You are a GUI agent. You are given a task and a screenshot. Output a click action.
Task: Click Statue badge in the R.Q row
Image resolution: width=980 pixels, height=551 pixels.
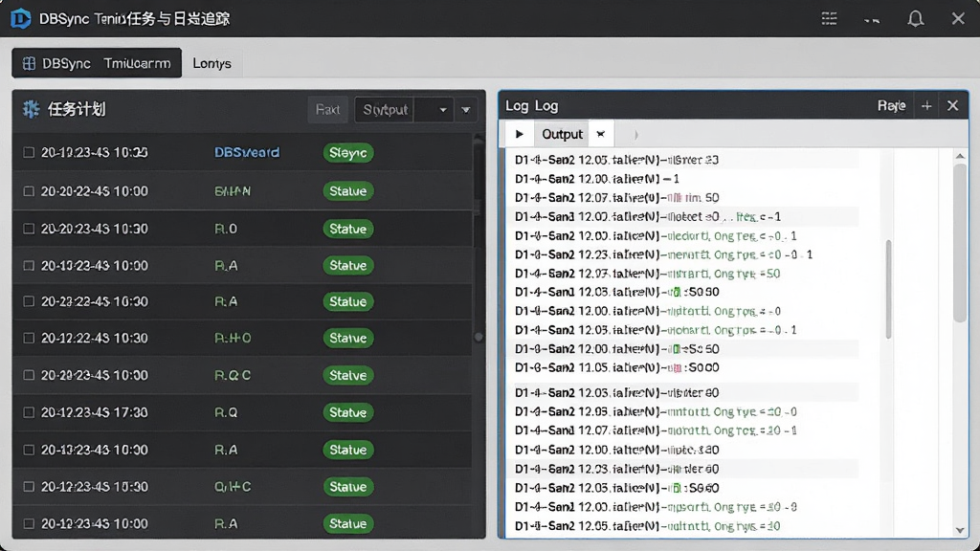point(348,412)
